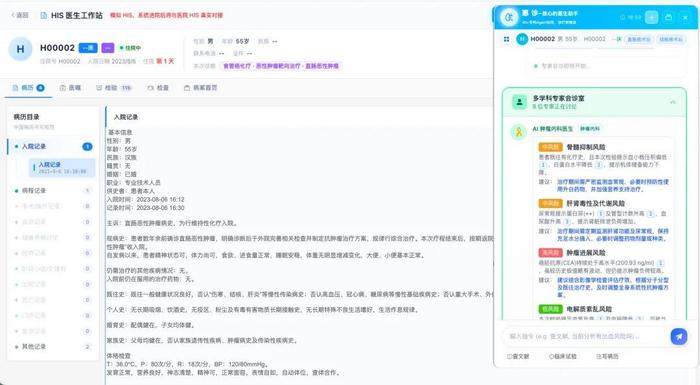Screen dimensions: 700x385
Task: Click orange risk badge beside 肝肾毒性及代谢风险
Action: point(550,203)
